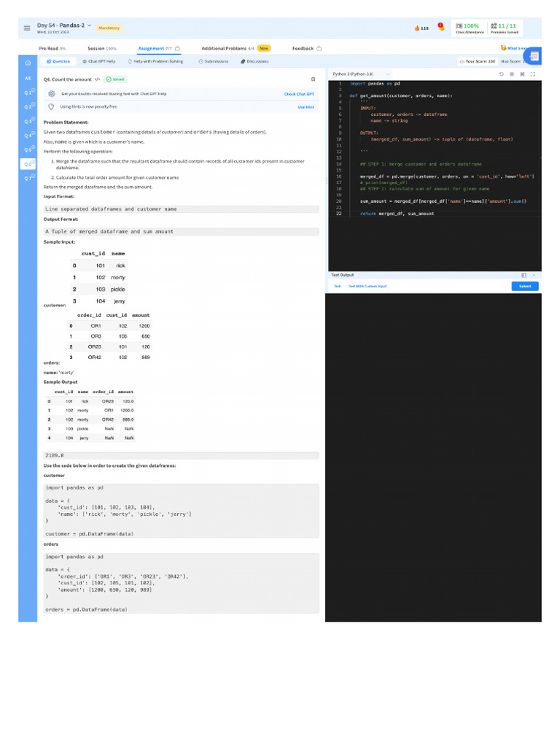The height and width of the screenshot is (747, 560).
Task: Go to question Q5 in sidebar
Action: click(x=28, y=149)
